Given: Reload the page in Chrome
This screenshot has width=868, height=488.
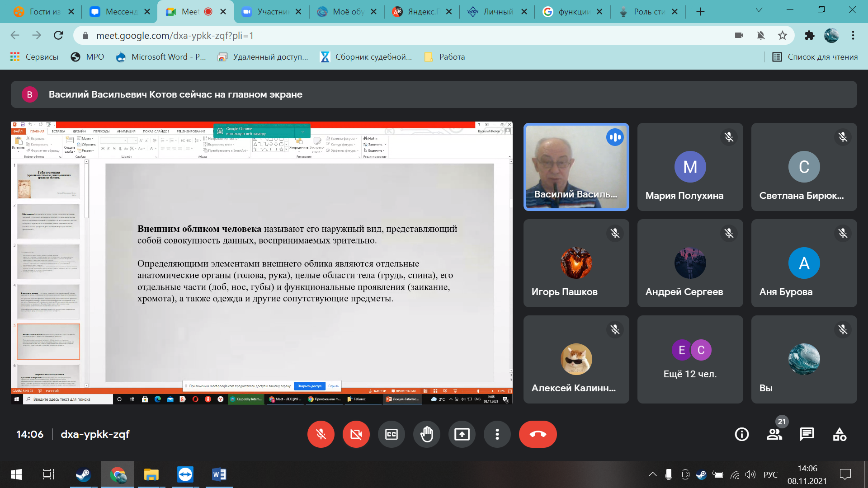Looking at the screenshot, I should click(x=58, y=35).
